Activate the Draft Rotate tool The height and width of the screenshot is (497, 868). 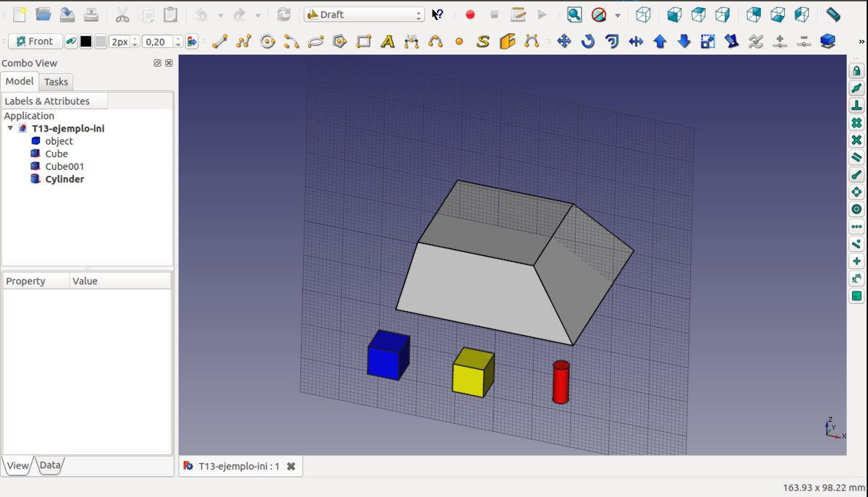click(x=588, y=42)
